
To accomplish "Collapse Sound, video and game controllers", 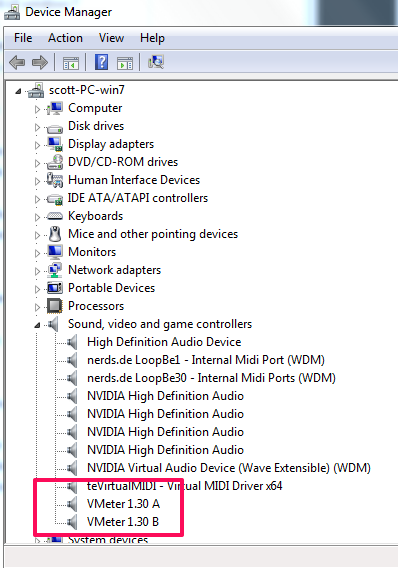I will click(37, 325).
